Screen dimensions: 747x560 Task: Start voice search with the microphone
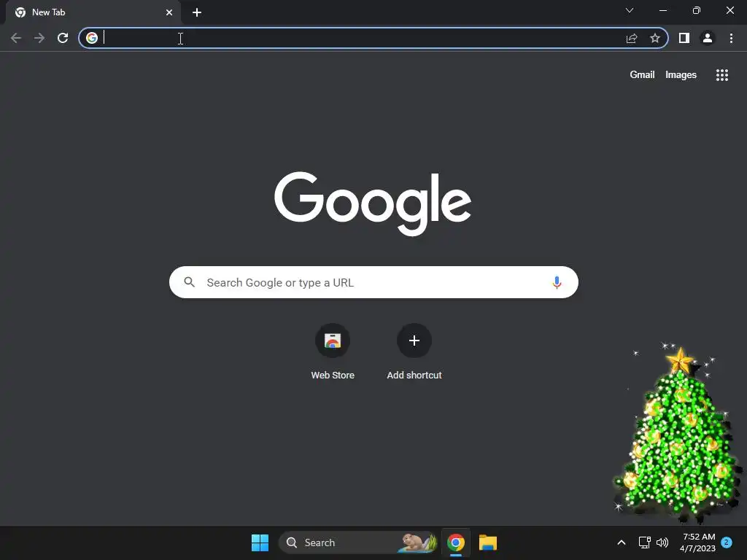pos(557,282)
